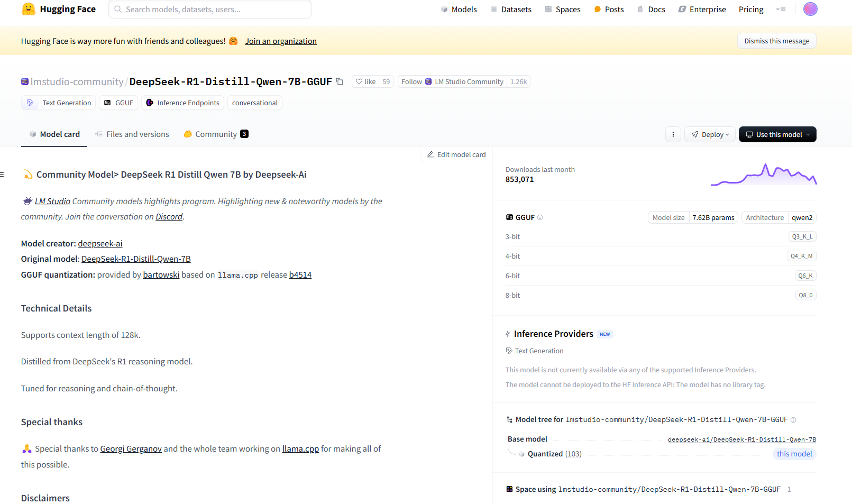Open the Georgi Gerganov link
Screen dimensions: 852x504
[x=131, y=449]
